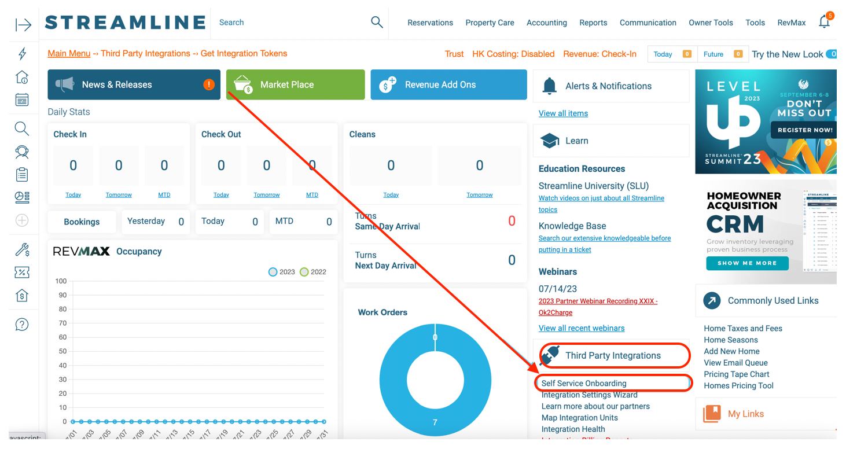
Task: Click the My Links book icon
Action: (x=712, y=414)
